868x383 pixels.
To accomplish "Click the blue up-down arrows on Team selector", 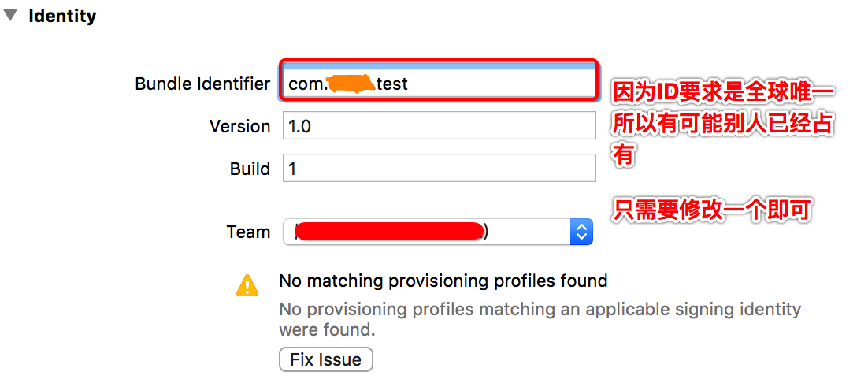I will pos(581,232).
